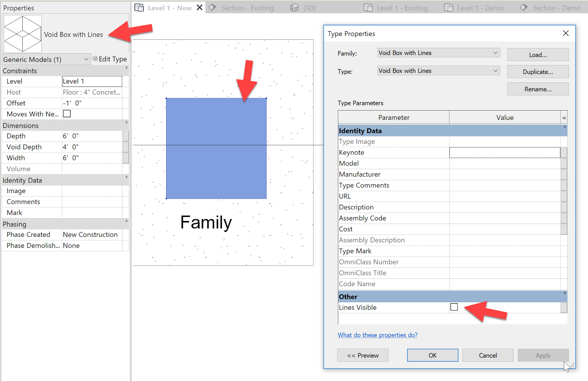Click the Preview button in Type Properties
Viewport: 588px width, 381px height.
[x=362, y=355]
